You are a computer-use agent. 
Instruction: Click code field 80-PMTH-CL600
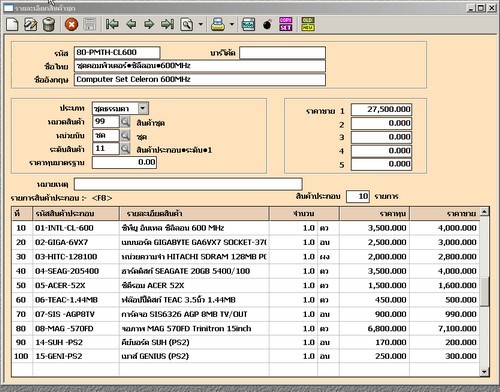[117, 52]
